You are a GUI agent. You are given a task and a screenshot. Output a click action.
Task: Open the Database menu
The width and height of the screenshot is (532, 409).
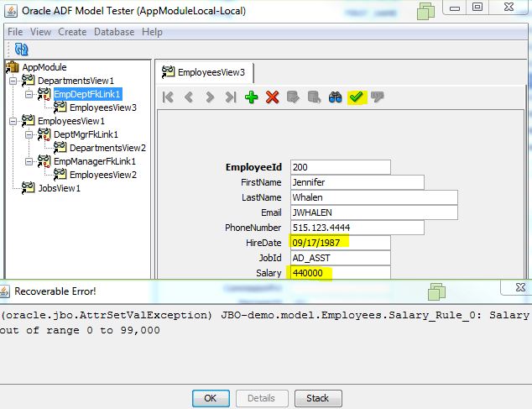click(x=114, y=32)
